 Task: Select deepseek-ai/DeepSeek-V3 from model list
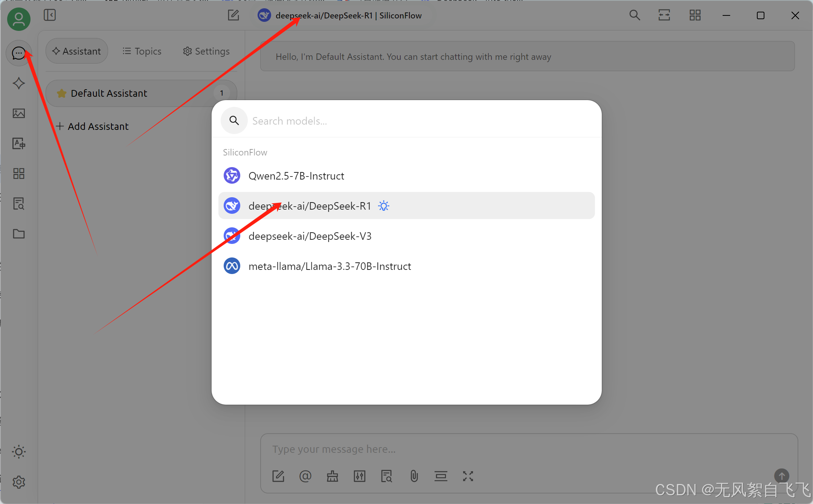tap(310, 236)
